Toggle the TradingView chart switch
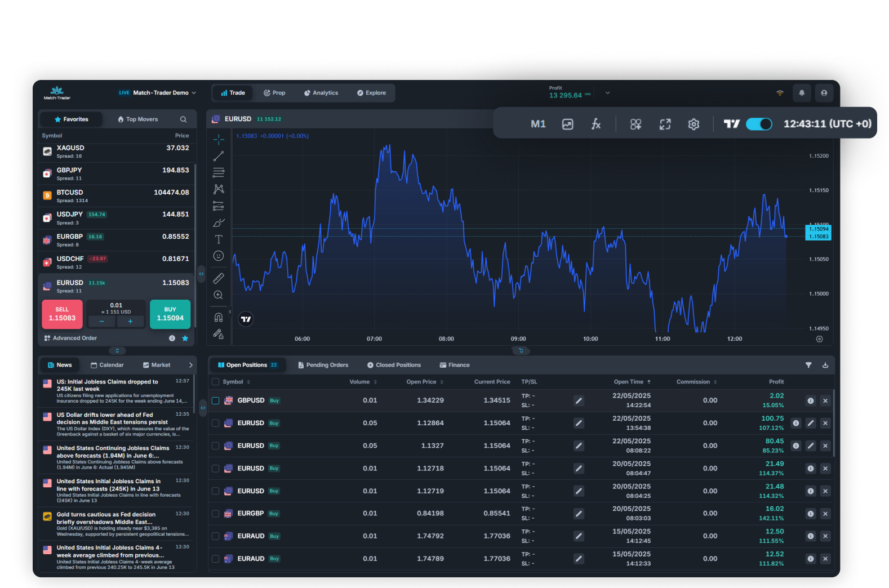 (x=759, y=124)
